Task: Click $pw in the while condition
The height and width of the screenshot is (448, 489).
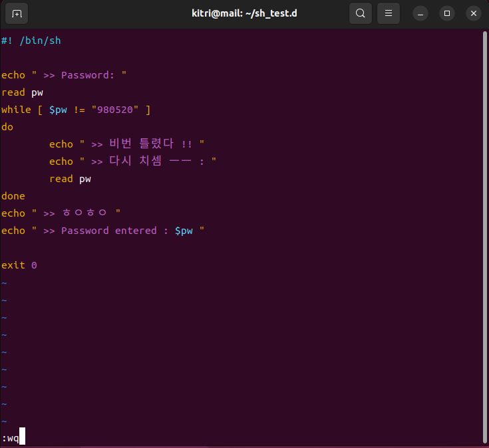Action: (x=58, y=110)
